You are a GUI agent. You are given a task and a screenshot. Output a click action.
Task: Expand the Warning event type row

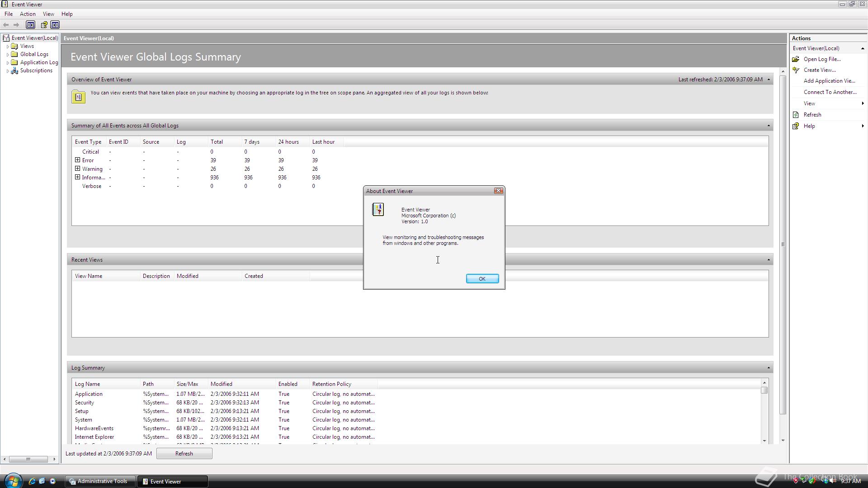click(77, 169)
